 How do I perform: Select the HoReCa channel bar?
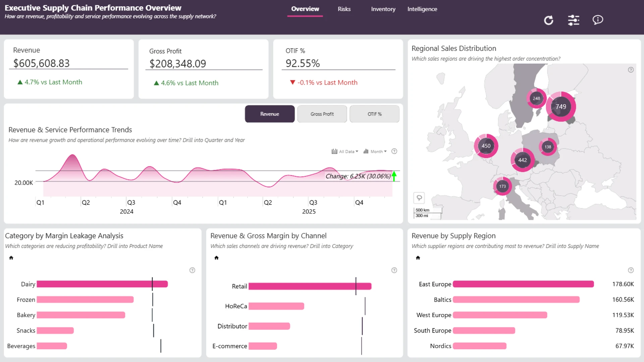coord(276,306)
